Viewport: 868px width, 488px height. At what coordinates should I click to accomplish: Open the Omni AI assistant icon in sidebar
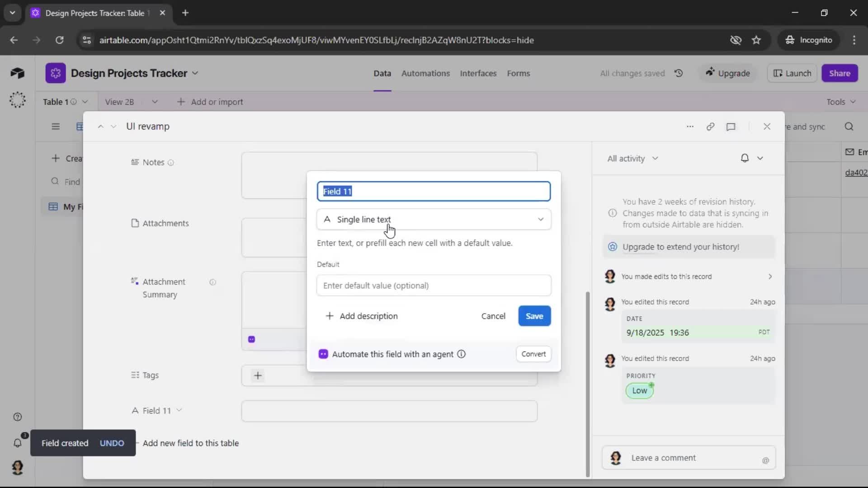click(x=17, y=100)
